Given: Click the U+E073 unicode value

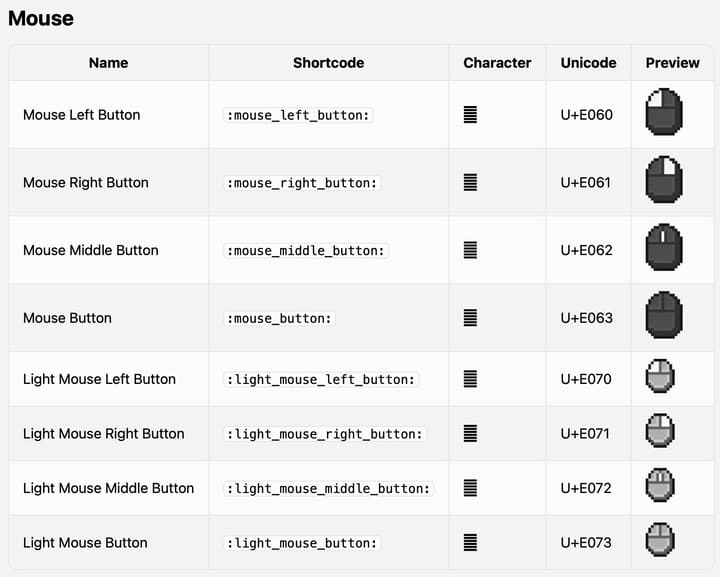Looking at the screenshot, I should (587, 543).
